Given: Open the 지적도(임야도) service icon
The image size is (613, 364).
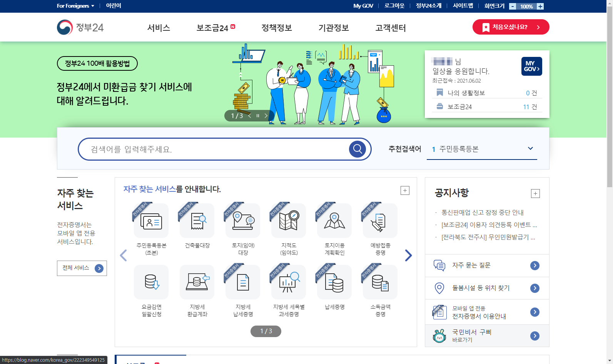Looking at the screenshot, I should [289, 221].
